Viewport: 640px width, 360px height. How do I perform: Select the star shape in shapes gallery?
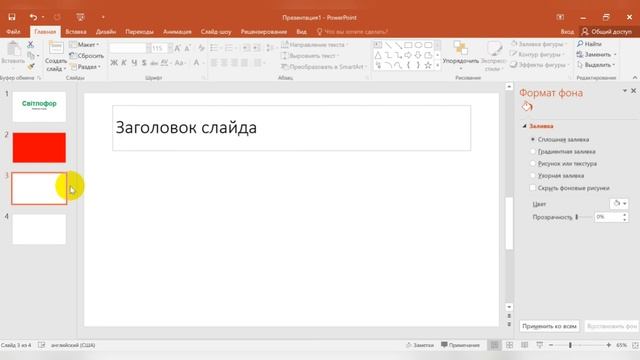click(x=428, y=65)
